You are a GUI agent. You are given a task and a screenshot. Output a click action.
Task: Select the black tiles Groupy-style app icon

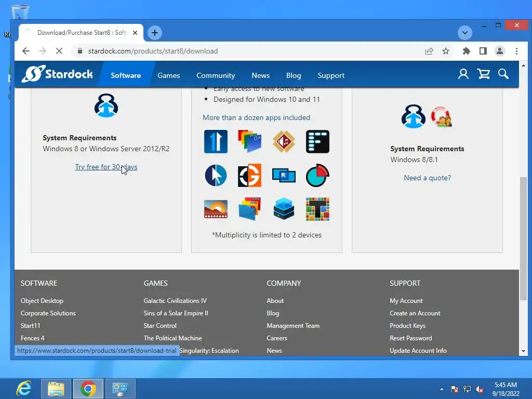click(317, 141)
